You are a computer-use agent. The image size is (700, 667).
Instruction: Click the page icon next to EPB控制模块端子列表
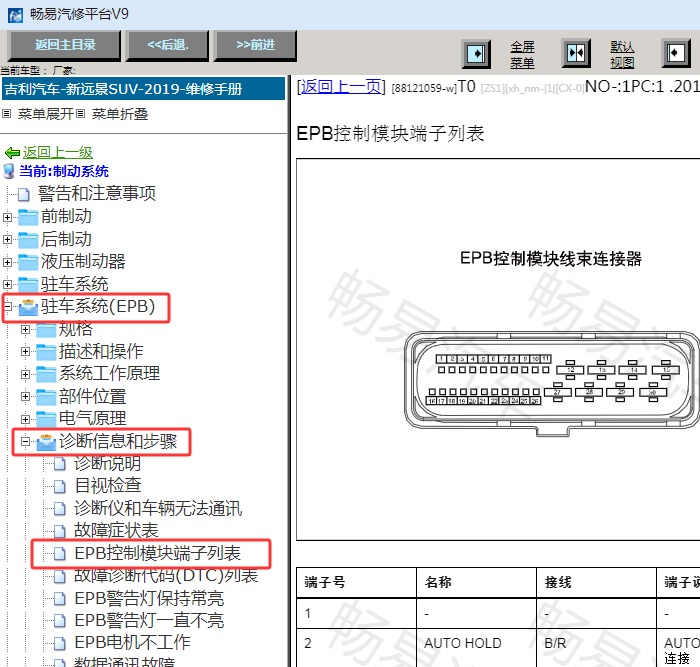coord(60,554)
